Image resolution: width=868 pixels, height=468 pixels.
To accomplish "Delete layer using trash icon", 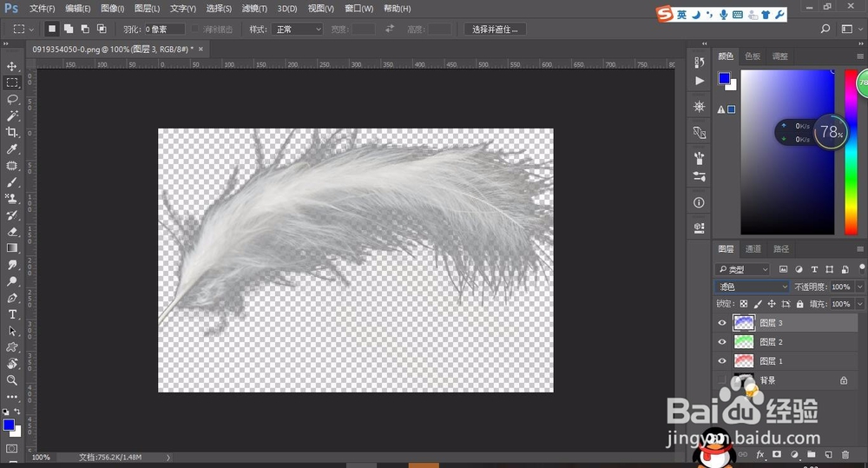I will tap(845, 455).
